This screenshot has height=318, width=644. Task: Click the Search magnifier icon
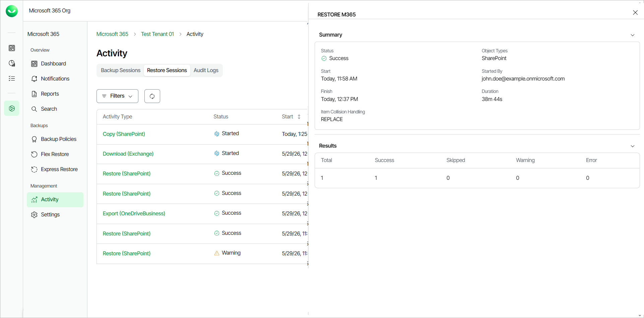click(34, 109)
